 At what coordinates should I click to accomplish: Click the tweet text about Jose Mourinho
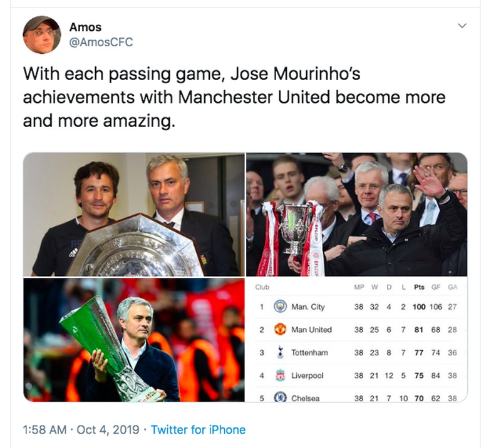[234, 98]
